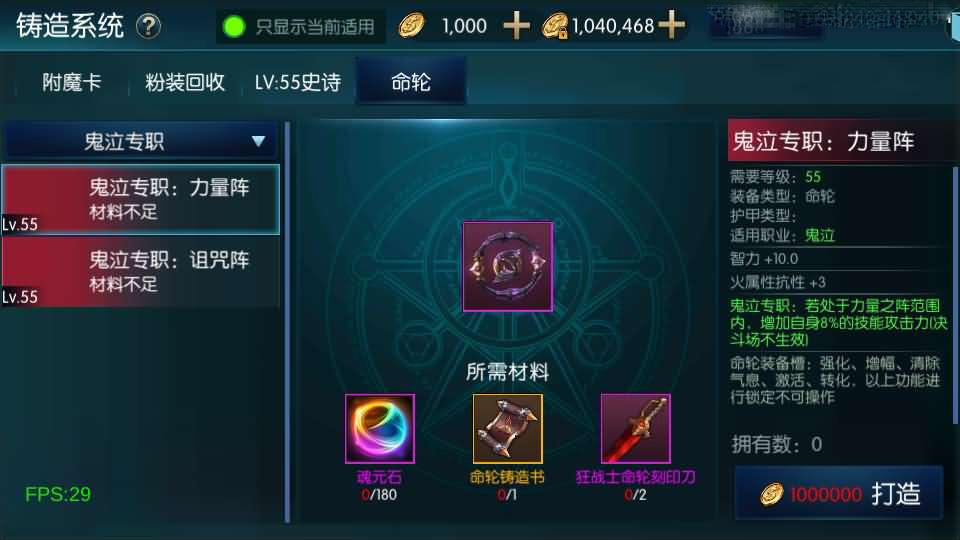Select the 鬼泣专职：诅咒阵 recipe

coord(140,272)
